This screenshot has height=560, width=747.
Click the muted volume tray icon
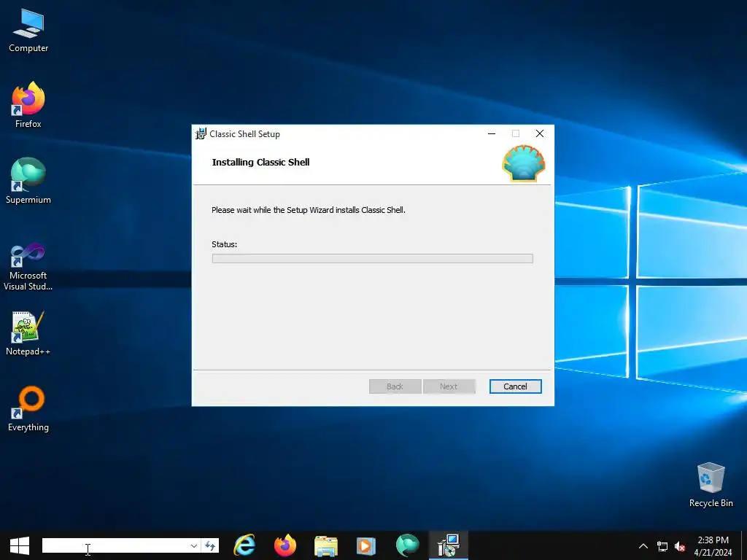(680, 546)
